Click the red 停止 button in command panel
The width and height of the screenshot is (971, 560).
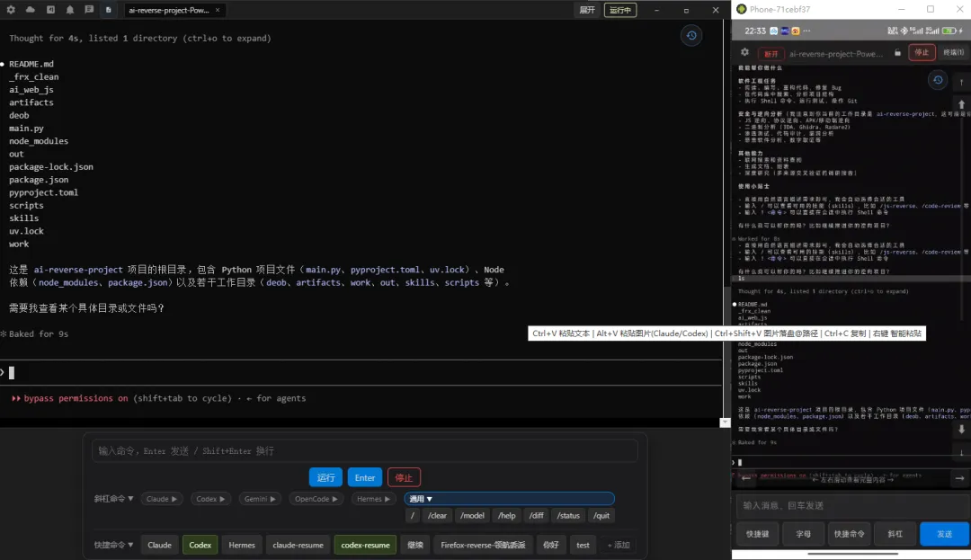tap(404, 477)
